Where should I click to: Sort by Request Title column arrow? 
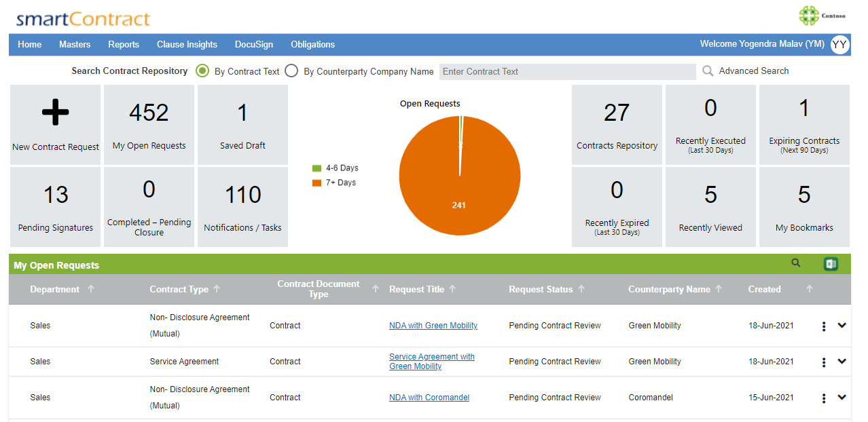(452, 289)
